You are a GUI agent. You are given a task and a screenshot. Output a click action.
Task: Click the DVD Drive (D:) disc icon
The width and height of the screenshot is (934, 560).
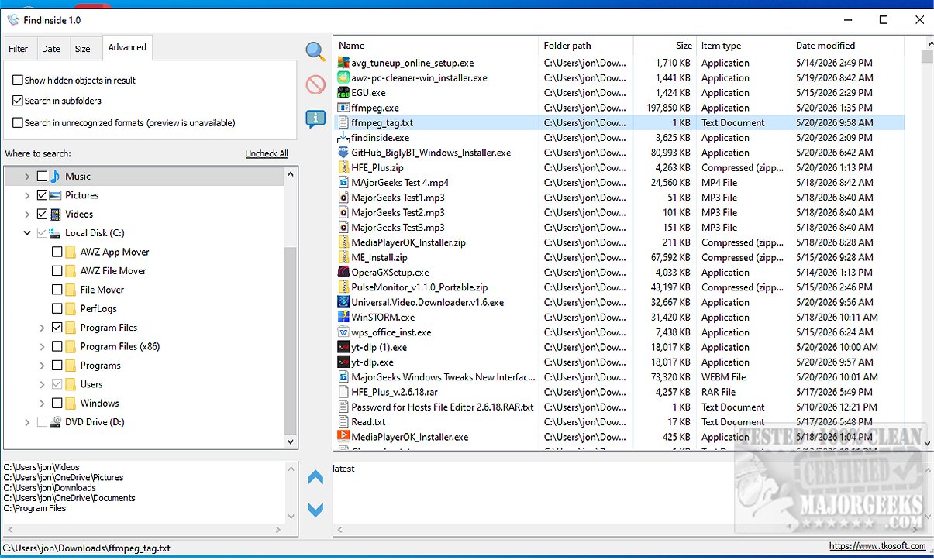pos(55,422)
